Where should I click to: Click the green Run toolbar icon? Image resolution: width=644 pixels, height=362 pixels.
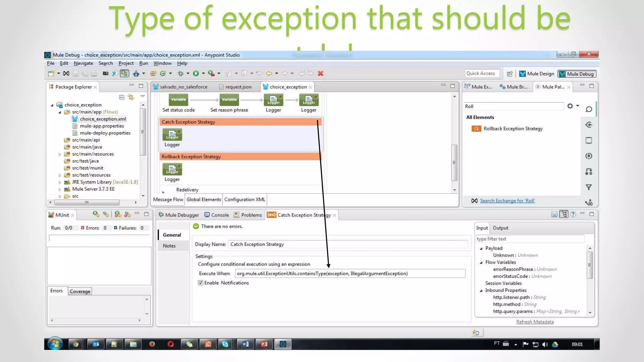click(196, 74)
